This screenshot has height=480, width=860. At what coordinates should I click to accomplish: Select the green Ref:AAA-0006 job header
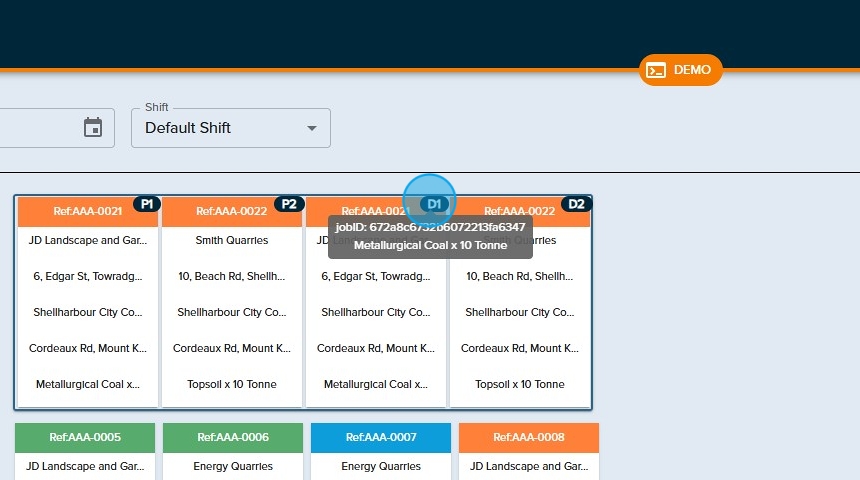232,438
